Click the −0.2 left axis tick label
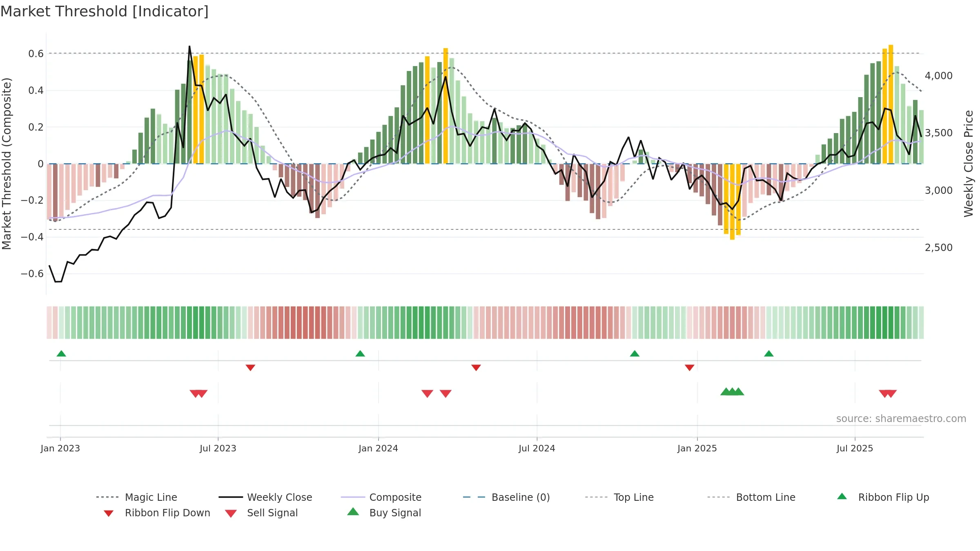This screenshot has width=980, height=551. 32,200
